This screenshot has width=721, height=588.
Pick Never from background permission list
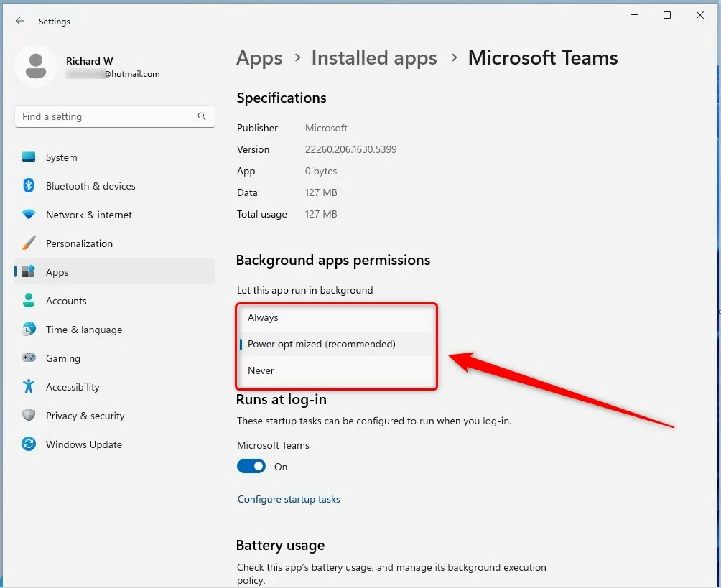(261, 370)
